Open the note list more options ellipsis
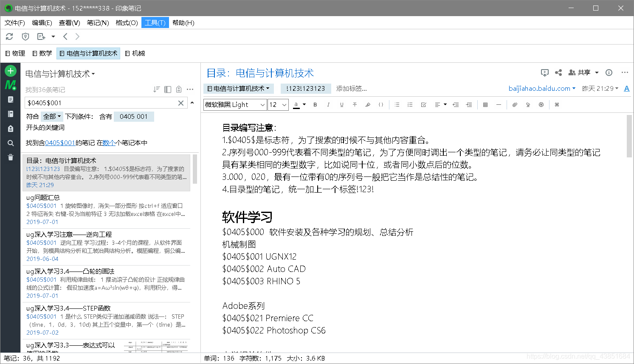 tap(190, 90)
